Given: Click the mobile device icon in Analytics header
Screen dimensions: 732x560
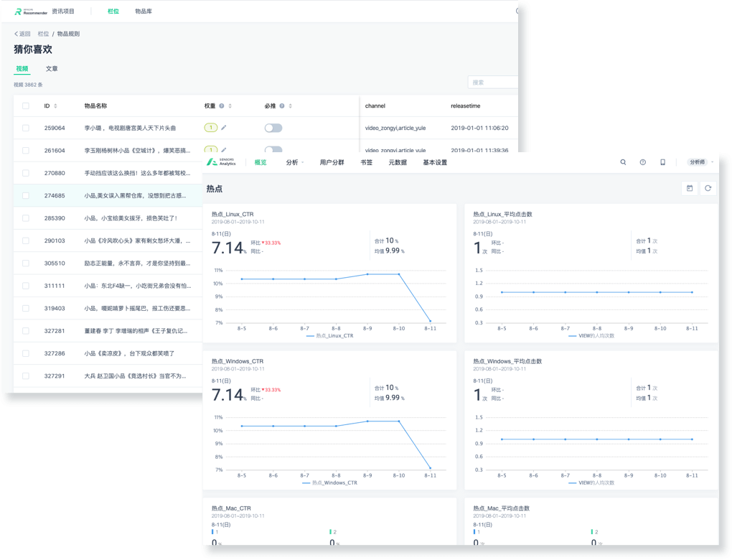Looking at the screenshot, I should (x=662, y=162).
